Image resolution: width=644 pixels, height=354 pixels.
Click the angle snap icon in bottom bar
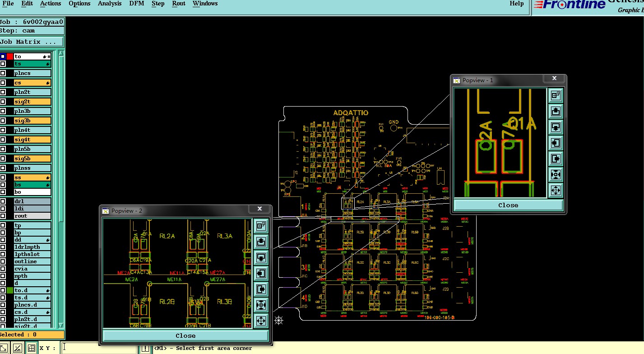[x=17, y=348]
